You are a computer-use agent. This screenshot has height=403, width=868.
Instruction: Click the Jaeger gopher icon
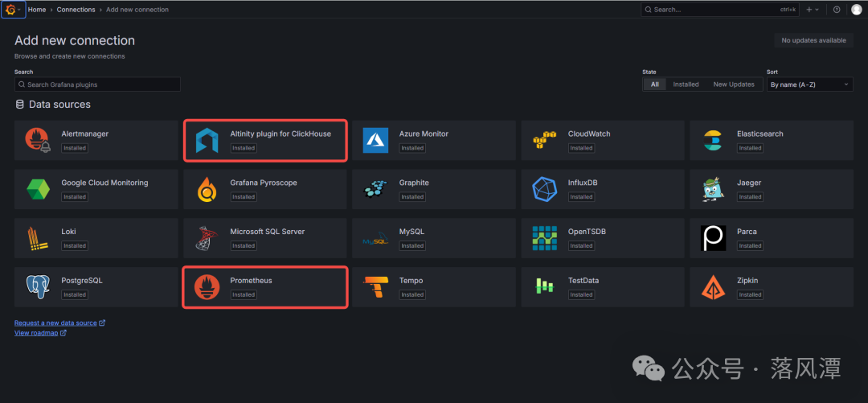713,189
